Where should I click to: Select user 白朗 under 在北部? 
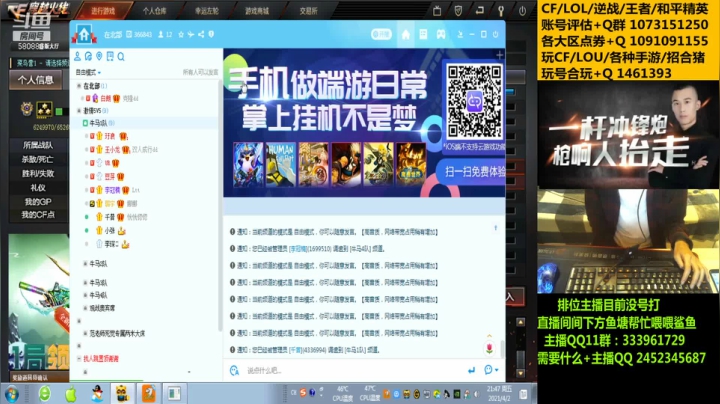[106, 99]
